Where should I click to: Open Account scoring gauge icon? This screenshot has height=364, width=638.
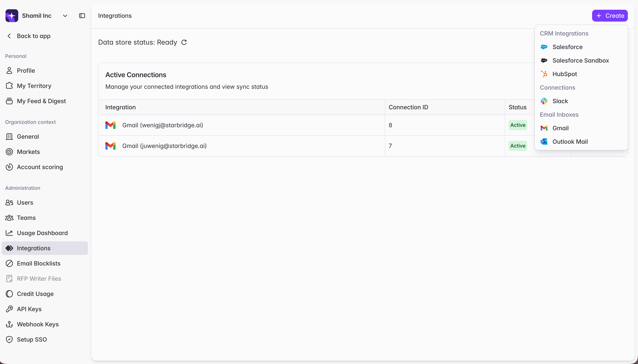pyautogui.click(x=9, y=167)
